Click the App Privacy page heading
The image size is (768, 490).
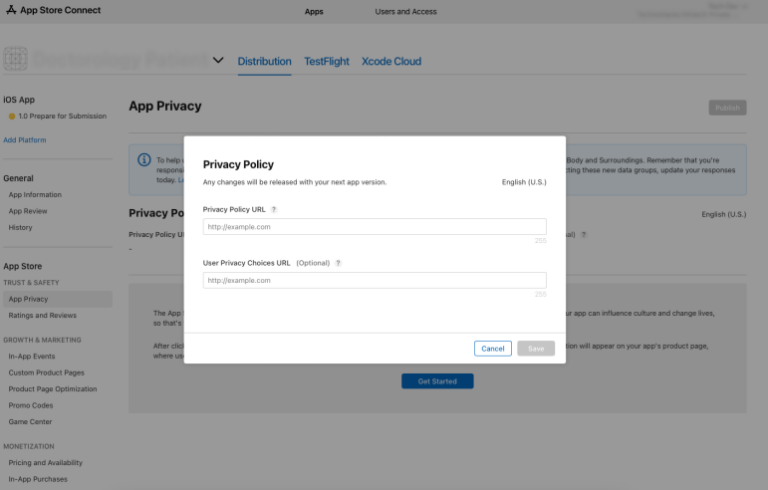(165, 106)
